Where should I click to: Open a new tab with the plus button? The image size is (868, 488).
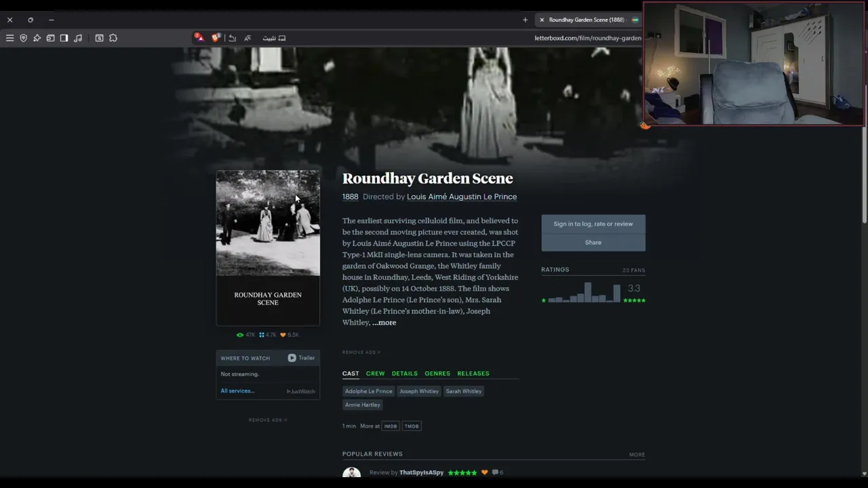pyautogui.click(x=525, y=20)
